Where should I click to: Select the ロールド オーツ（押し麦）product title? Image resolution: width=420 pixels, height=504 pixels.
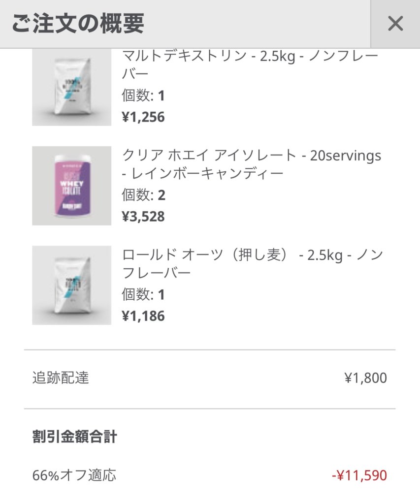(253, 264)
